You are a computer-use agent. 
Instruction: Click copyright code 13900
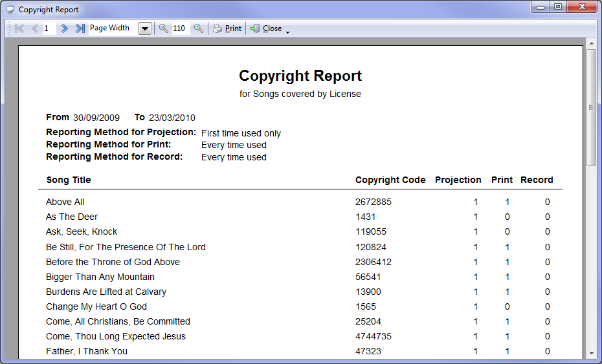[x=368, y=292]
